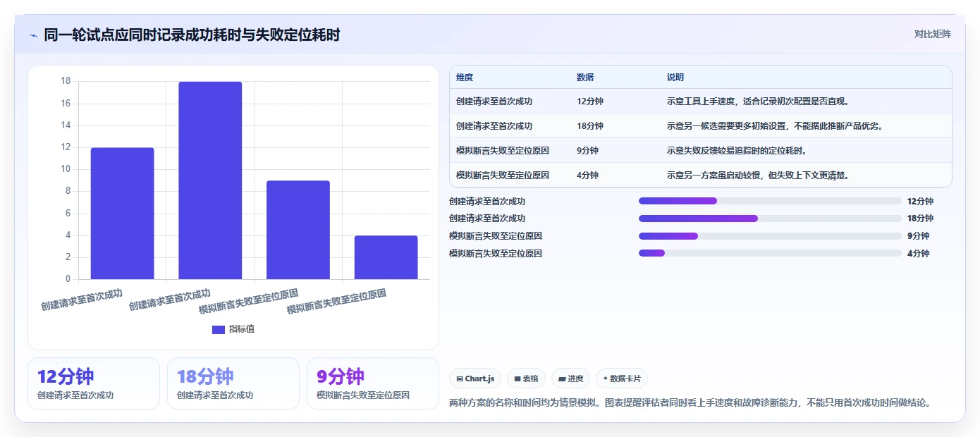
Task: Click the title 同一轮试点应同时记录成功耗时与失败定位耗时
Action: pos(192,35)
